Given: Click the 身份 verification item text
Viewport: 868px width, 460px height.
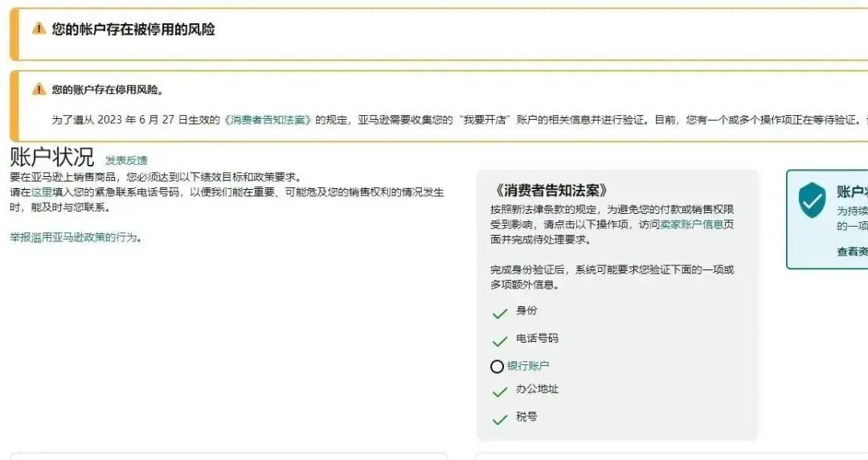Looking at the screenshot, I should coord(526,310).
